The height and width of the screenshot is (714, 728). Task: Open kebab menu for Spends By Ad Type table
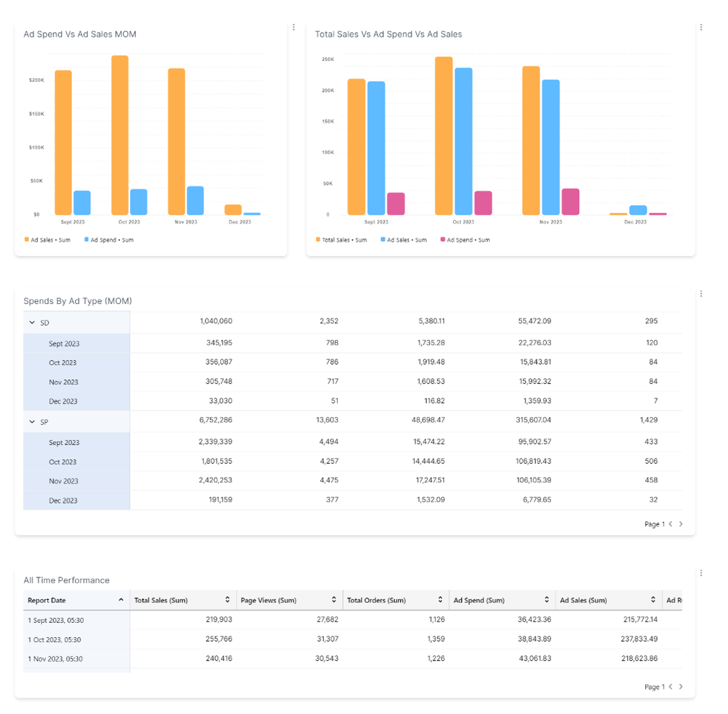pos(701,294)
